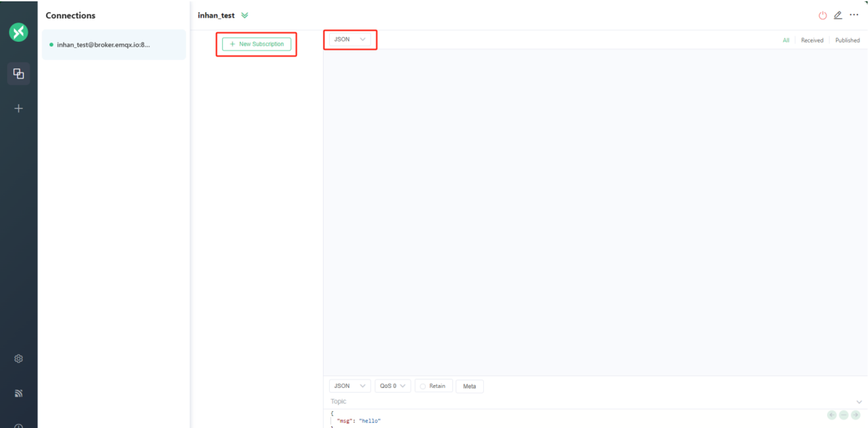This screenshot has width=868, height=428.
Task: Click the New Subscription button
Action: point(256,44)
